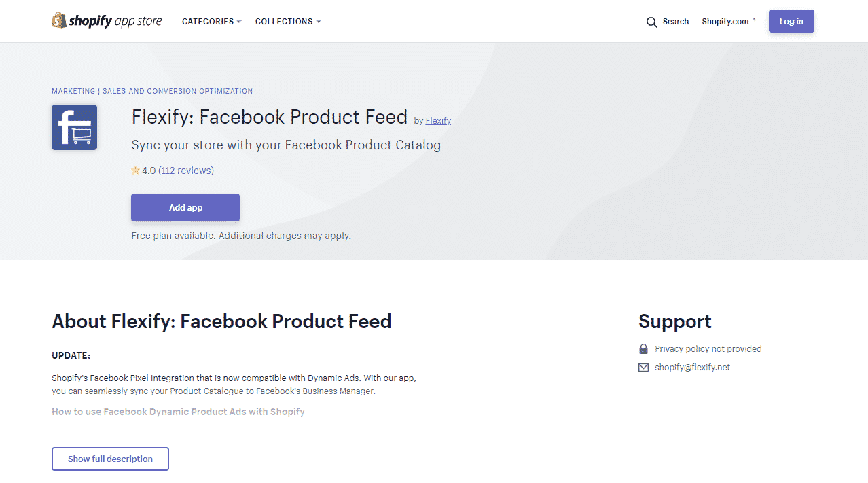Click the search magnifier icon

tap(651, 22)
